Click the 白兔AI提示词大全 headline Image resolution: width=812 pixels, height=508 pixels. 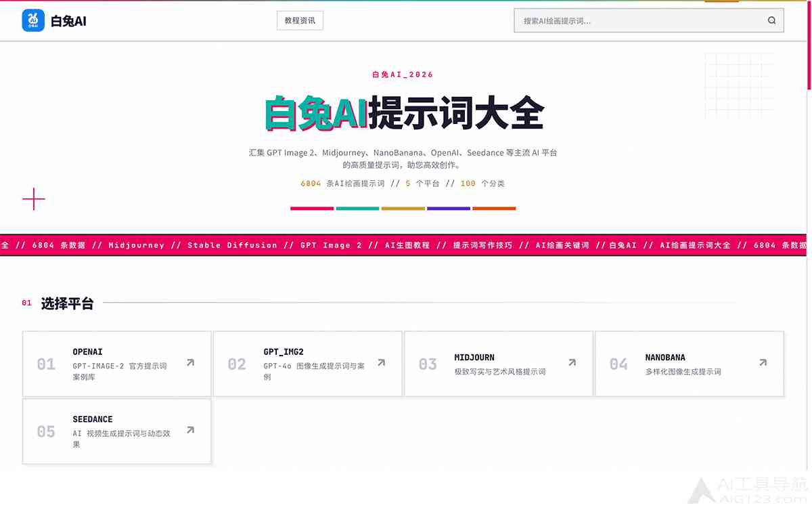coord(404,113)
